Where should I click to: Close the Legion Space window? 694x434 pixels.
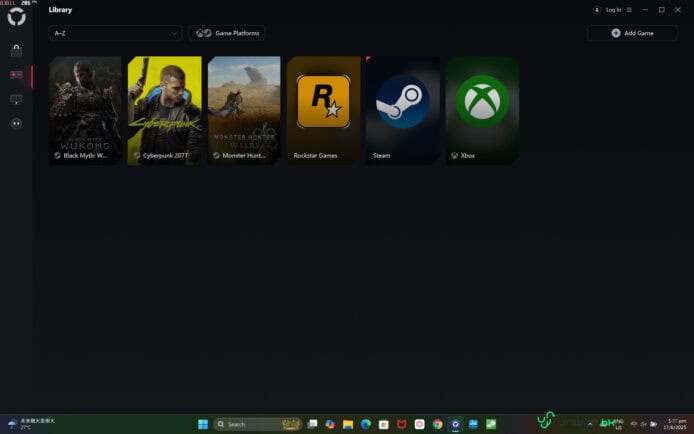678,10
